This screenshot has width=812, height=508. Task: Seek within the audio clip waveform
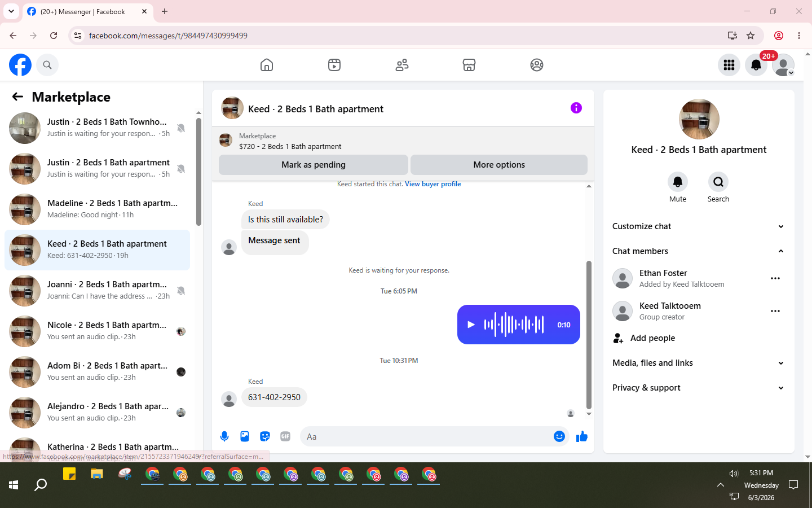point(514,325)
